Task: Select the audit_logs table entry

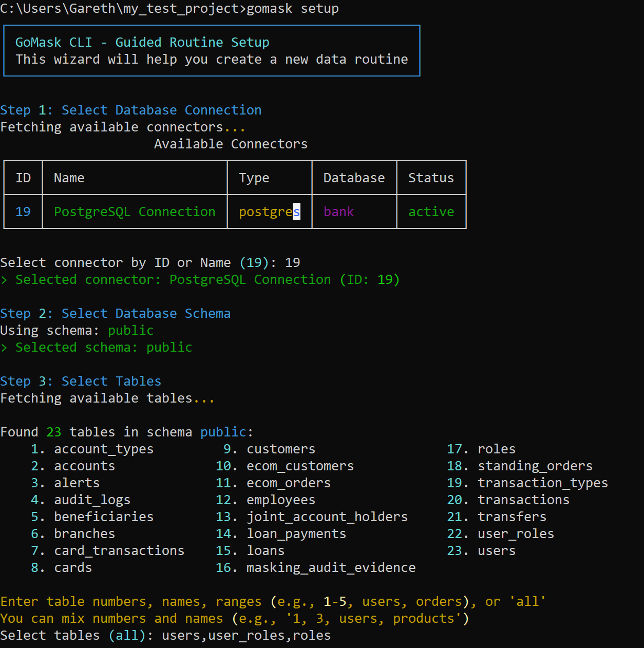Action: (91, 500)
